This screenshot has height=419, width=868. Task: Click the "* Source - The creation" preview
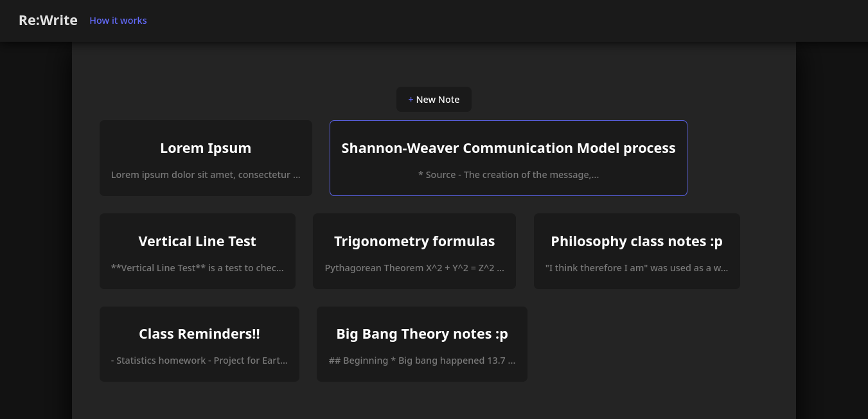coord(508,175)
